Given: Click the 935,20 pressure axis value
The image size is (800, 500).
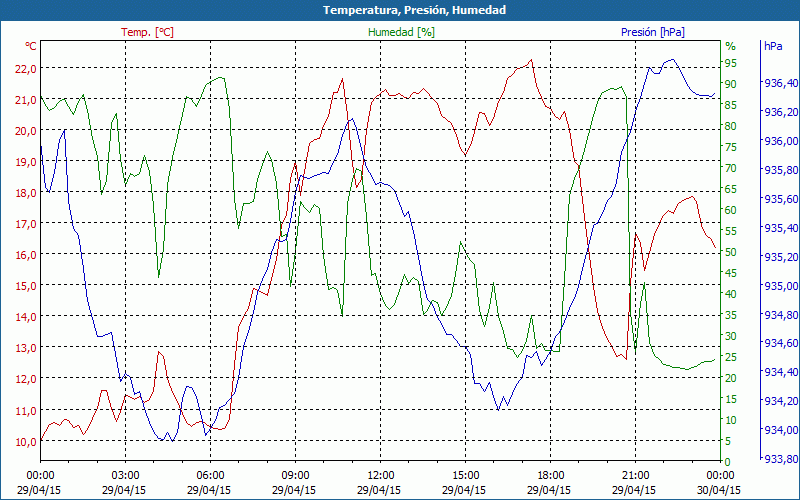Looking at the screenshot, I should pos(781,257).
